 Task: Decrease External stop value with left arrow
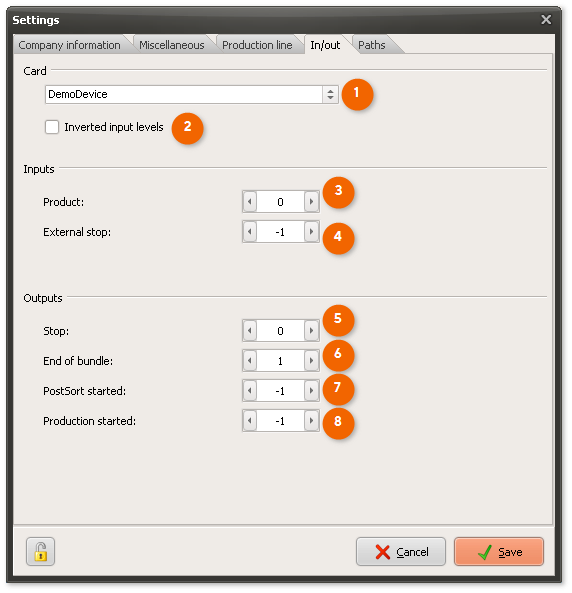(x=250, y=231)
